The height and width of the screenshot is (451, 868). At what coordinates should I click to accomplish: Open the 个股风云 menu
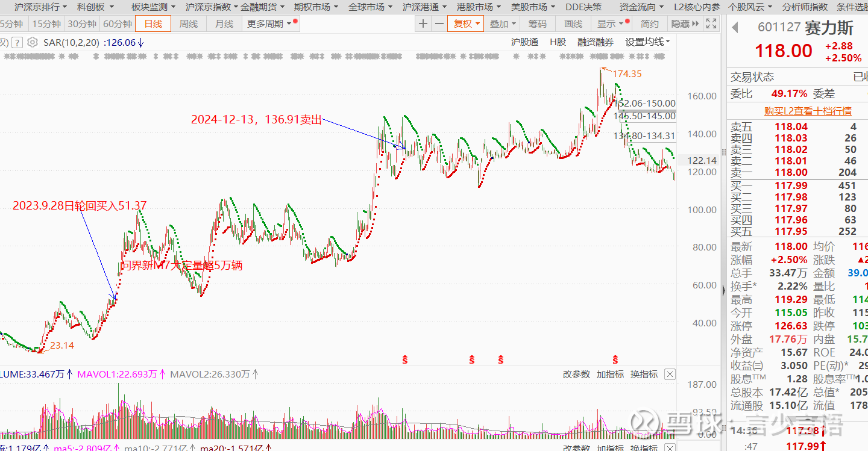750,7
